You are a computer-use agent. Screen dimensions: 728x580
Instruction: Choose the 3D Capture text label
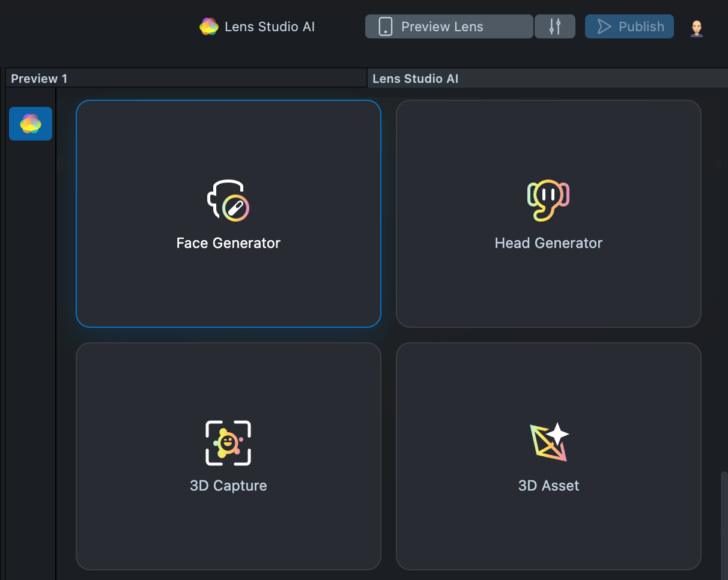[x=228, y=486]
